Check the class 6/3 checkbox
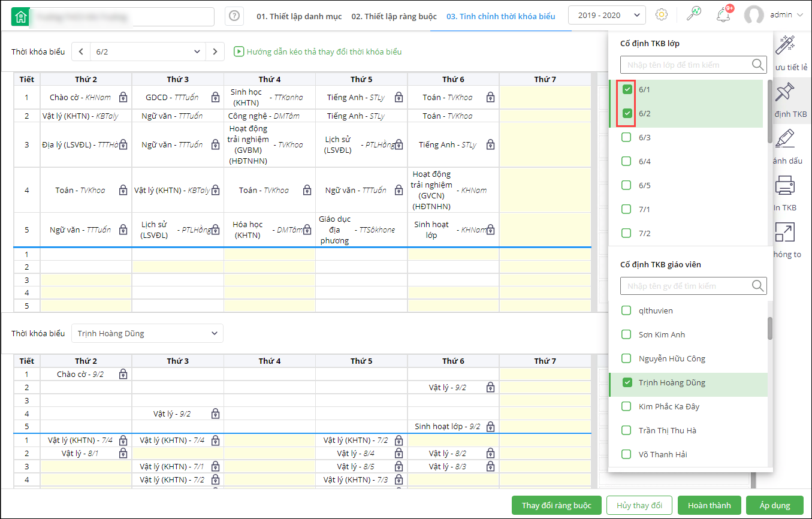Screen dimensions: 812x519 (627, 137)
